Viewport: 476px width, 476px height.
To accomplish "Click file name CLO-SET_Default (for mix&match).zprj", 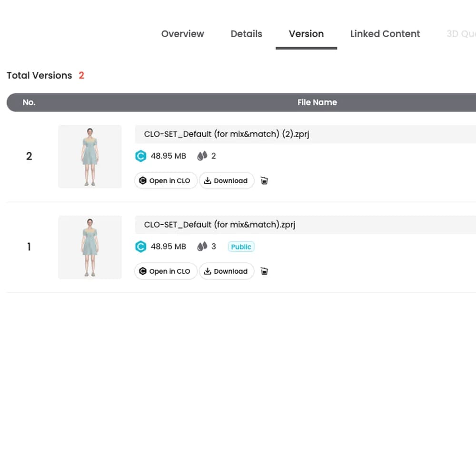I will 219,225.
